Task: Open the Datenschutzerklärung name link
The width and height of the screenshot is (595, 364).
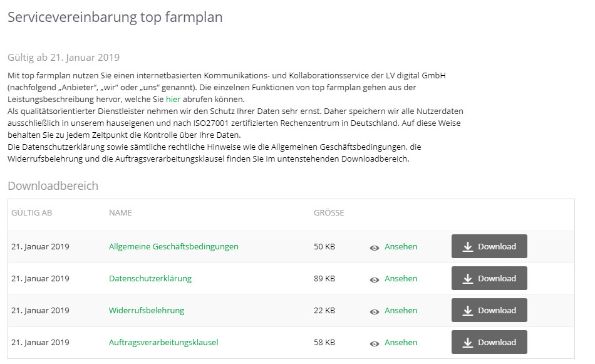Action: point(150,278)
